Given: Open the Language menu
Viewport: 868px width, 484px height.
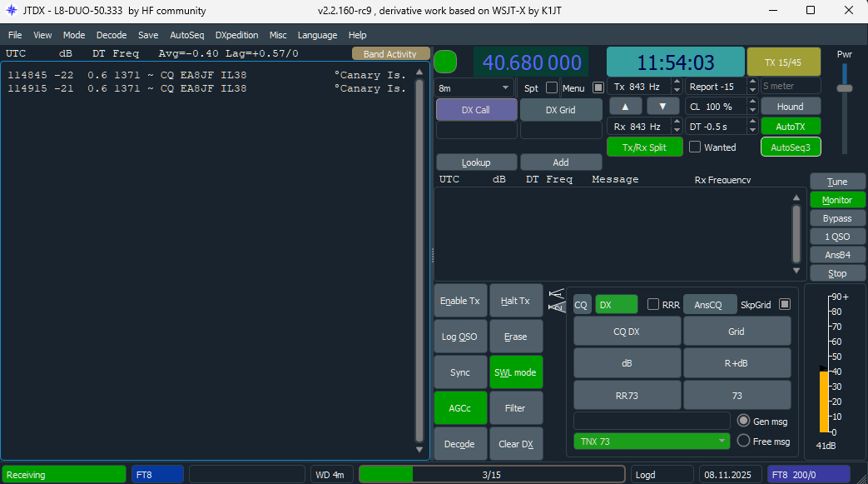Looking at the screenshot, I should pos(317,35).
